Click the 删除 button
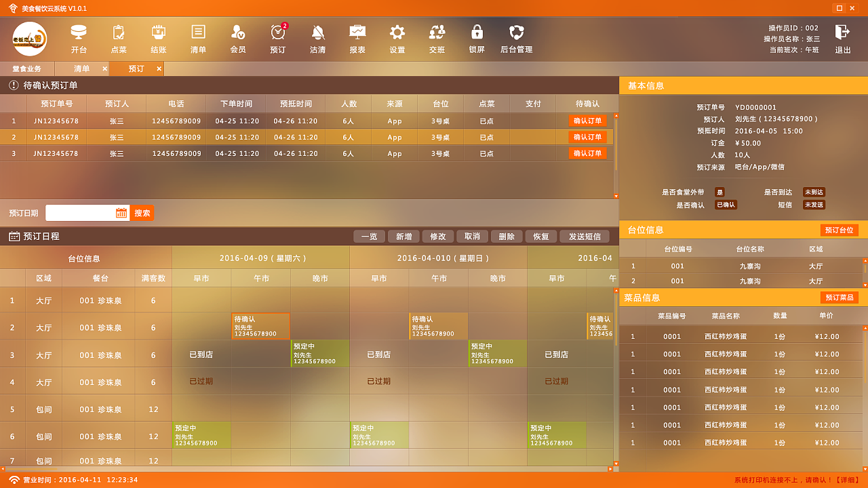Viewport: 868px width, 488px height. 507,237
